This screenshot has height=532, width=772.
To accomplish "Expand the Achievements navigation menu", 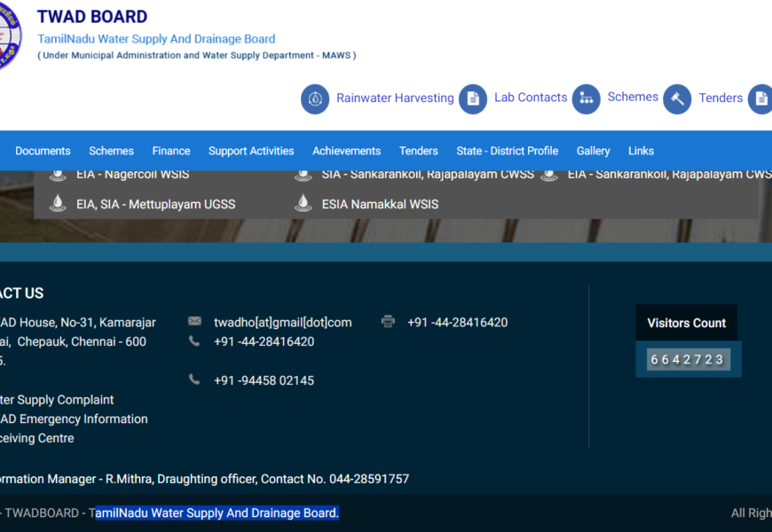I will pos(346,151).
